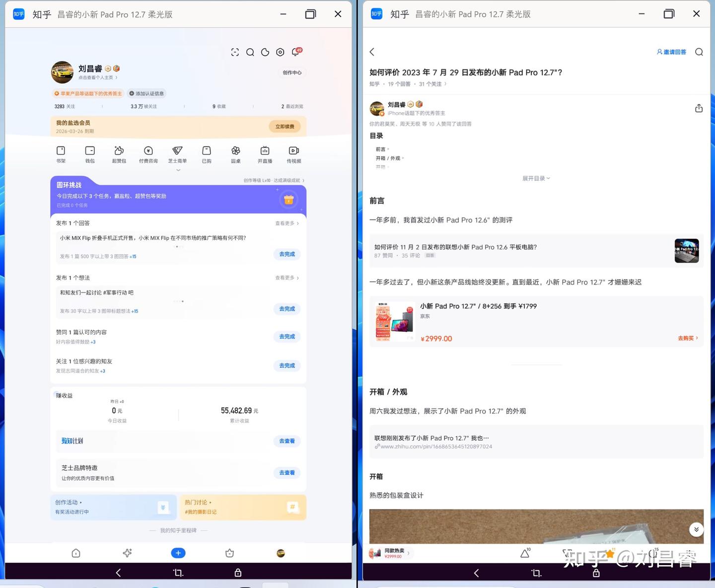Open the product image on the JD card
Viewport: 715px width, 588px height.
[395, 321]
